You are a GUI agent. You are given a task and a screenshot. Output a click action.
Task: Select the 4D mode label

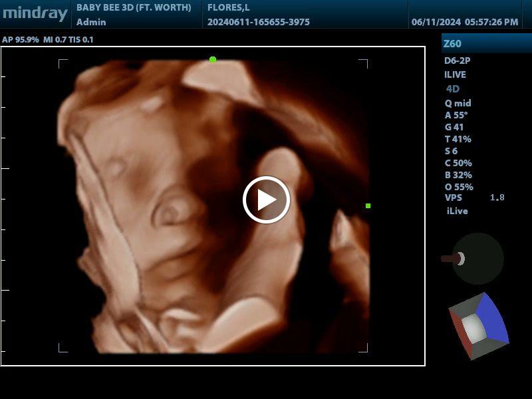pos(453,89)
